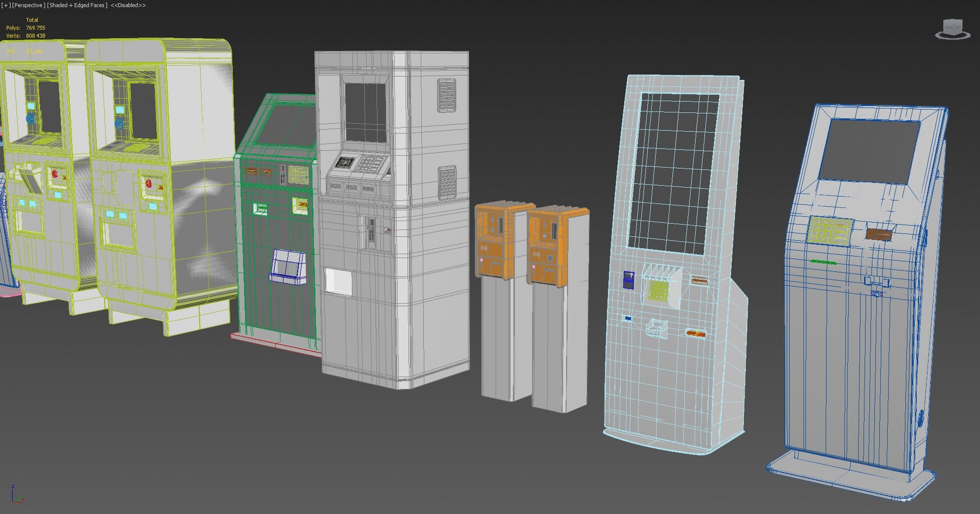Click the lower vent grille on the gray ATM
This screenshot has height=514, width=980.
tap(447, 183)
